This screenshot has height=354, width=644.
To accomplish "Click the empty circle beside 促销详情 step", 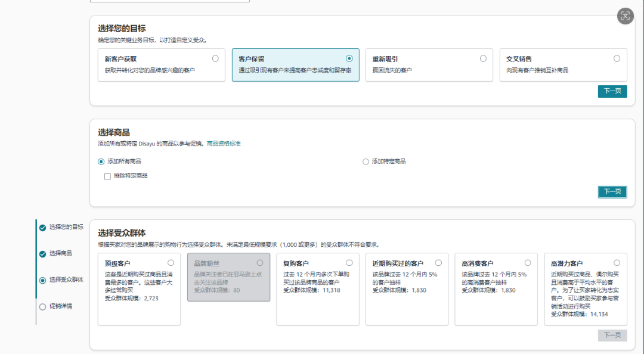I will pos(42,307).
